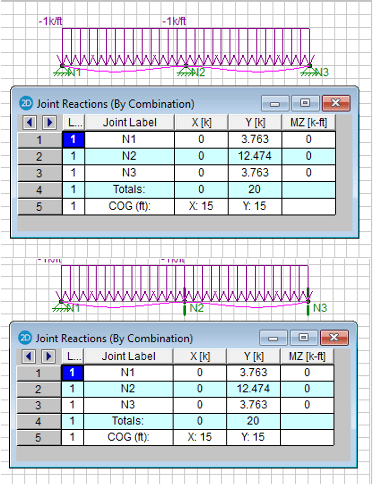
Task: Click Y total 20 in lower table
Action: [253, 421]
